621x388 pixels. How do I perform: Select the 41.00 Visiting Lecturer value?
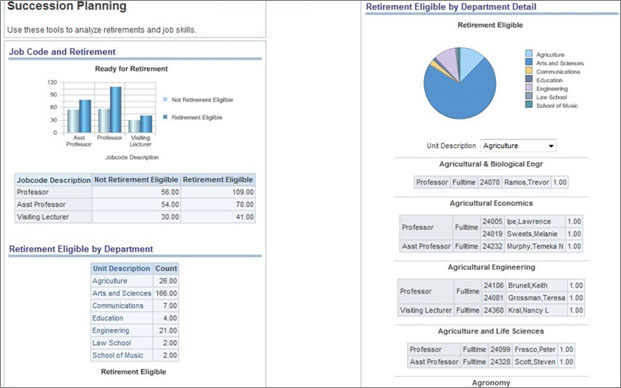click(x=245, y=217)
